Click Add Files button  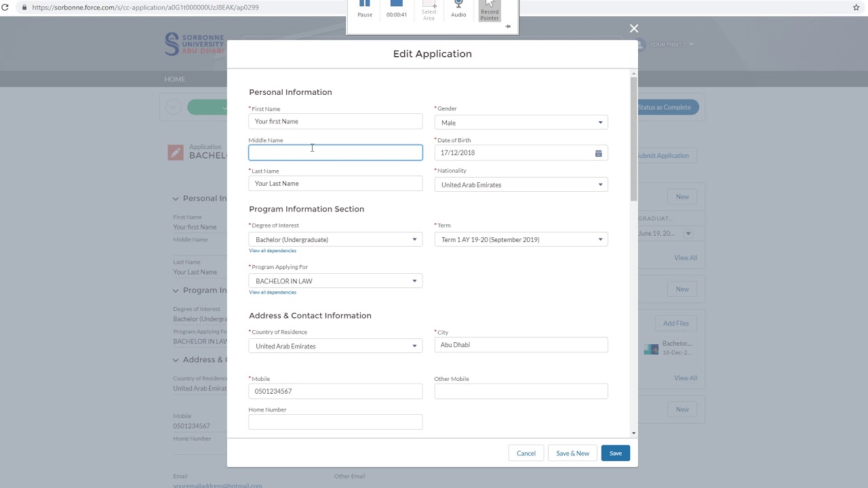676,323
